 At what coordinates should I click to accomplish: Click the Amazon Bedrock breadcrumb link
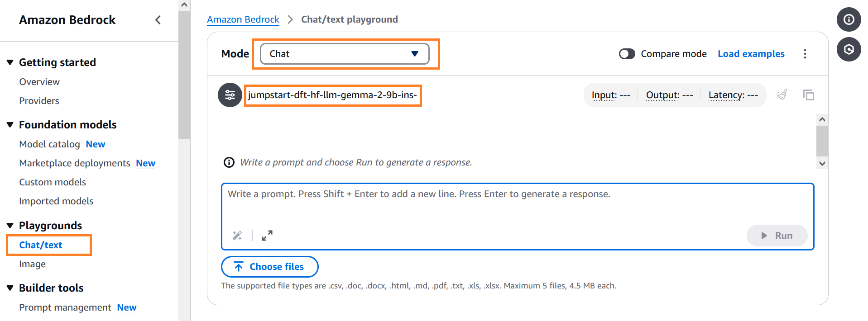[243, 19]
